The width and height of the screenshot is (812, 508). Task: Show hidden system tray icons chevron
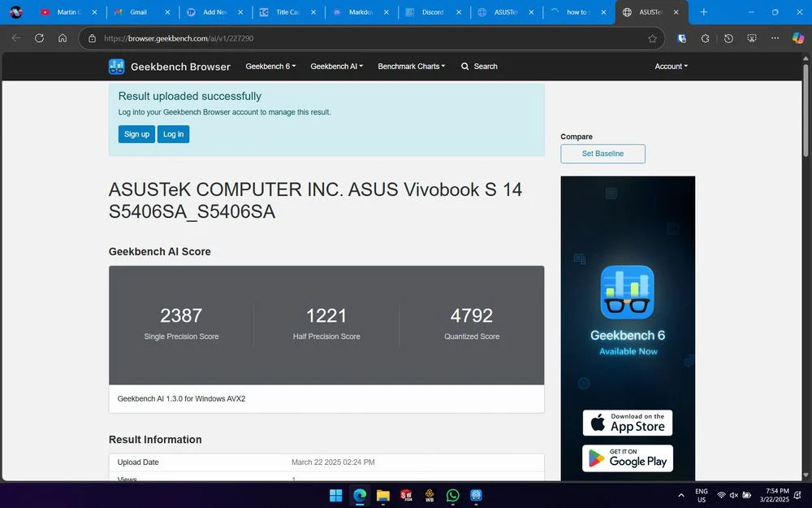click(x=681, y=496)
